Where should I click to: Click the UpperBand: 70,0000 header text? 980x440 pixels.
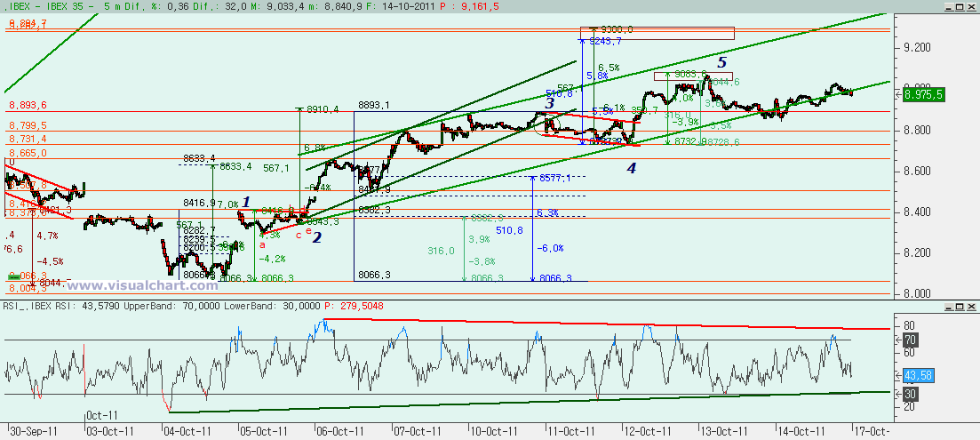(172, 307)
